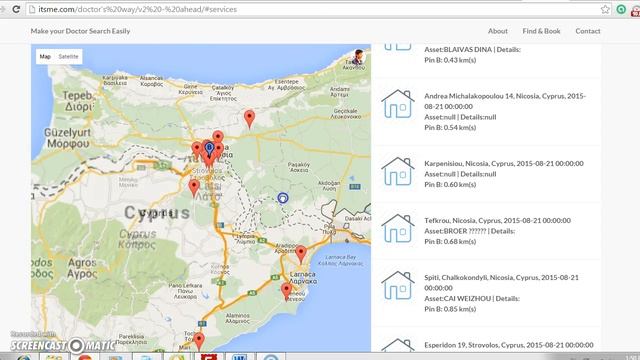The image size is (640, 360).
Task: Click house icon for Tefkrou listing
Action: coord(398,229)
